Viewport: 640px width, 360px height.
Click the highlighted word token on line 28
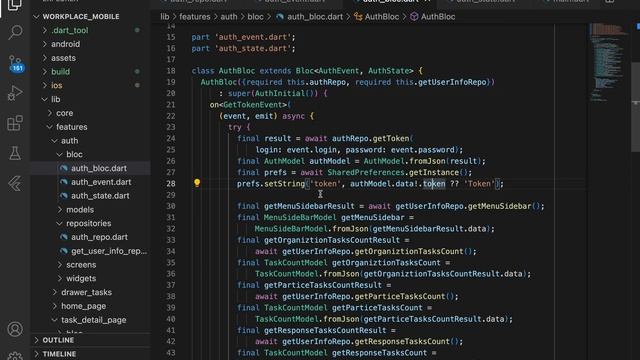coord(434,184)
